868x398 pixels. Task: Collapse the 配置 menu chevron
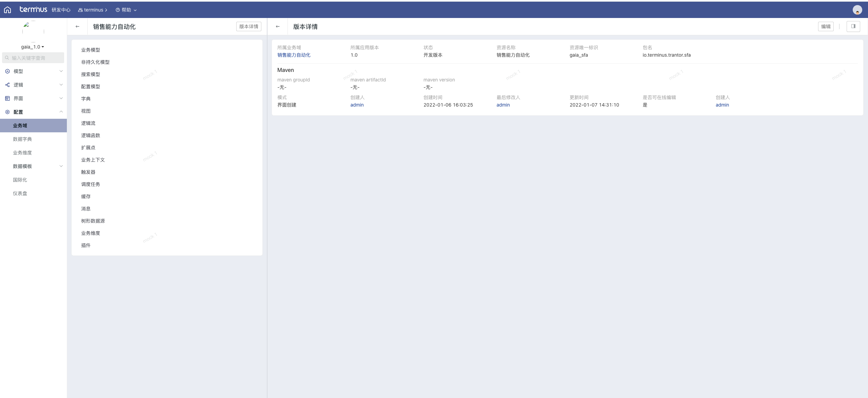tap(61, 112)
